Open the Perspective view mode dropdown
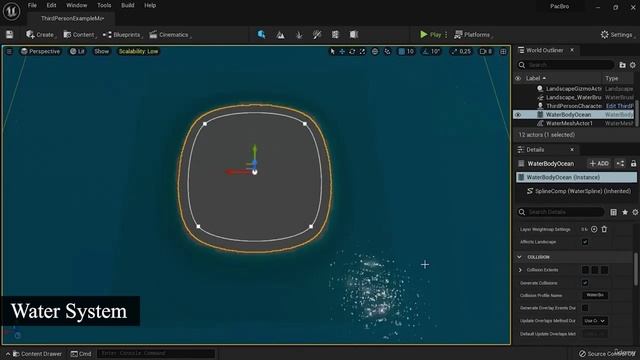The height and width of the screenshot is (360, 640). (x=40, y=51)
